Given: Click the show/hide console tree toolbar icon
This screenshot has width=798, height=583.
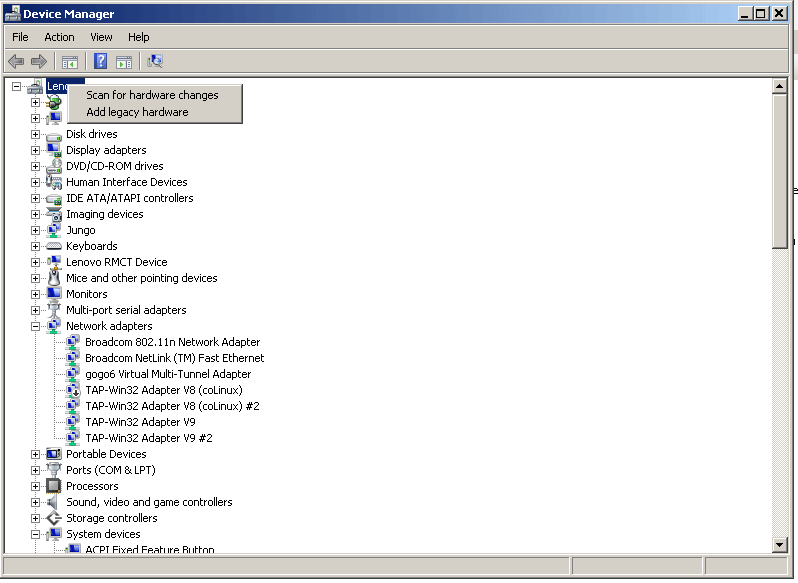Looking at the screenshot, I should [70, 61].
